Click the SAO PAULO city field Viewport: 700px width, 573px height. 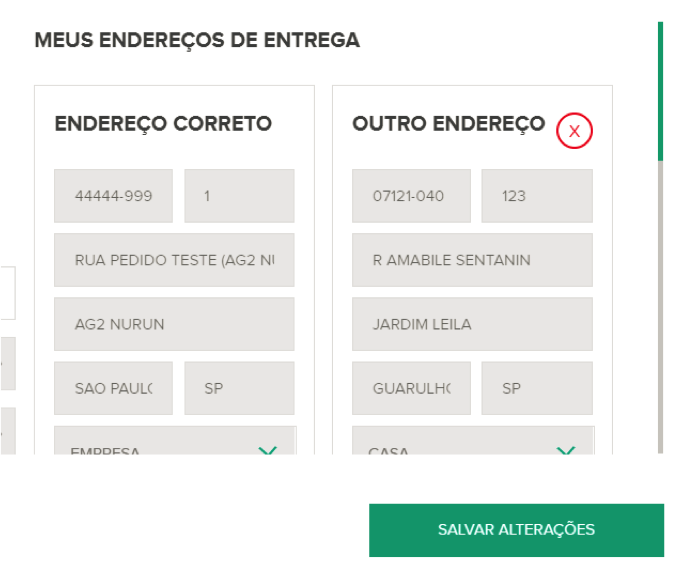point(113,388)
